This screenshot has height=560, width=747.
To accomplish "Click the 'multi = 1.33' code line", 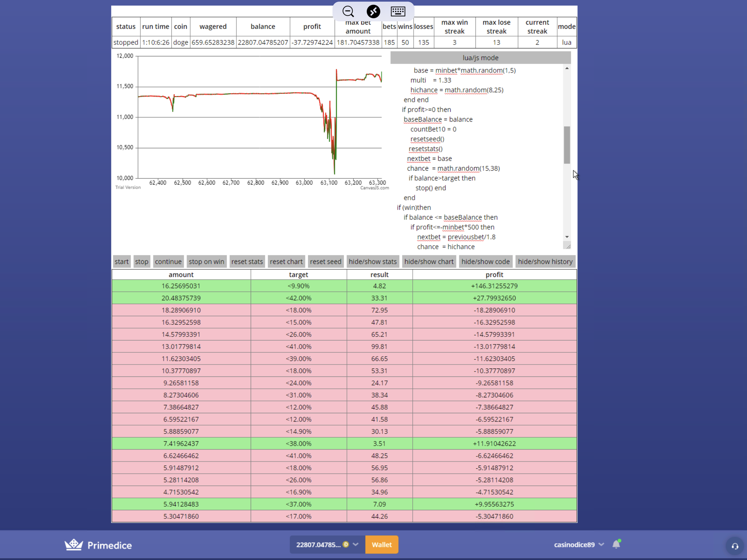I will coord(431,80).
